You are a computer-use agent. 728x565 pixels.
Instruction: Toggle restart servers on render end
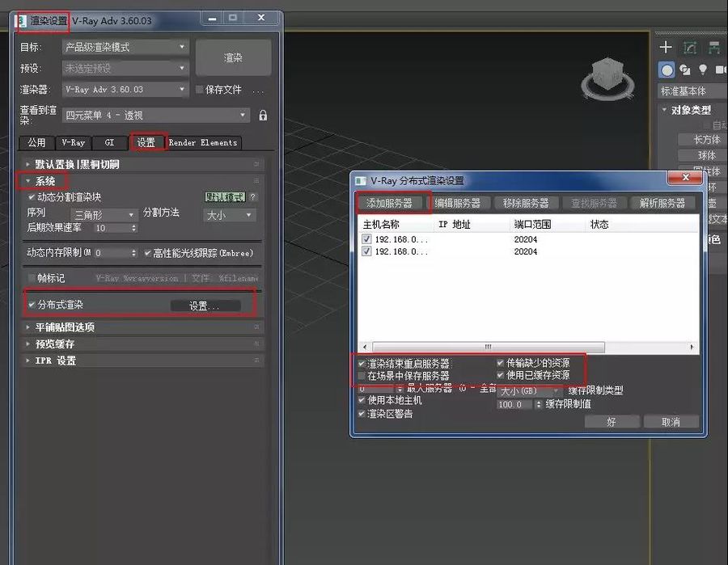click(362, 363)
